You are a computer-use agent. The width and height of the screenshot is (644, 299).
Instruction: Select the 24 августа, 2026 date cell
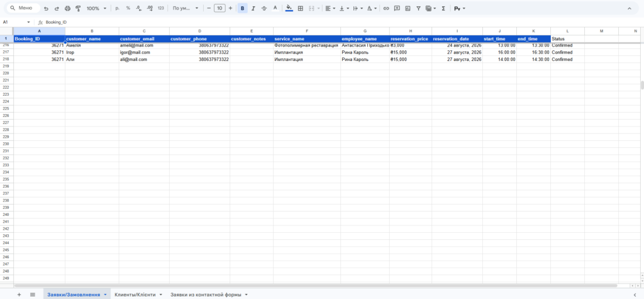(x=457, y=45)
